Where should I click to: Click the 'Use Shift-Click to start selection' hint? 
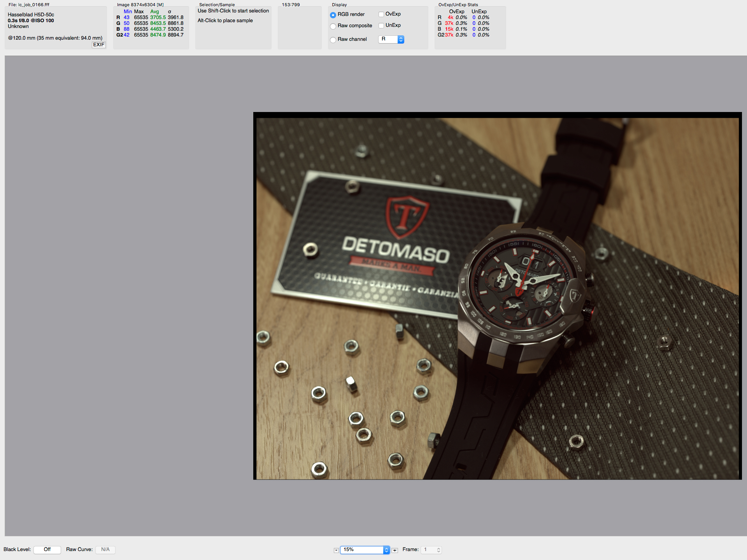click(x=233, y=11)
